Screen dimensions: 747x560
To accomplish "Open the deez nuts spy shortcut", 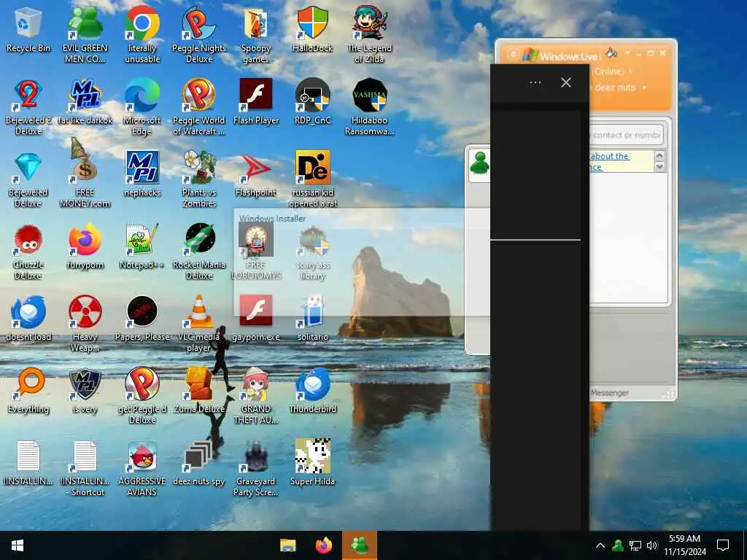I will 199,463.
